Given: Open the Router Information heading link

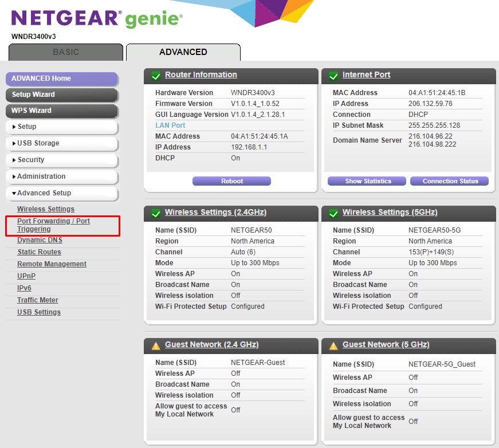Looking at the screenshot, I should [201, 75].
